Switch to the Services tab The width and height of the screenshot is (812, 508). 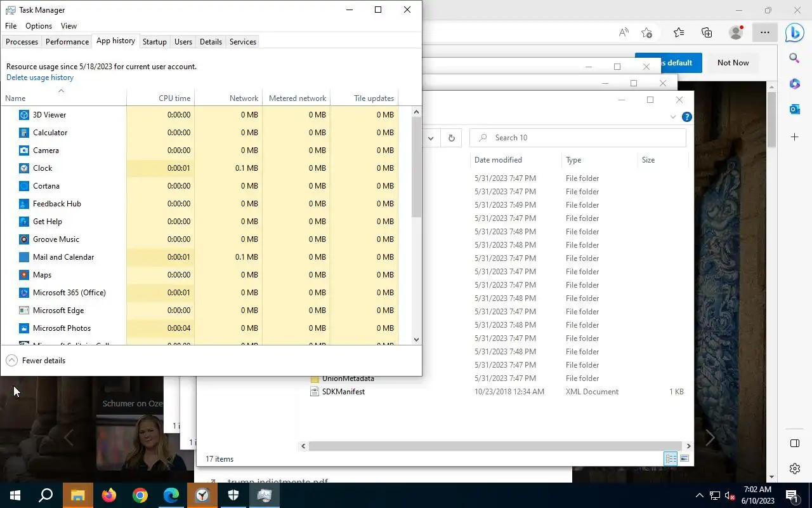point(243,42)
